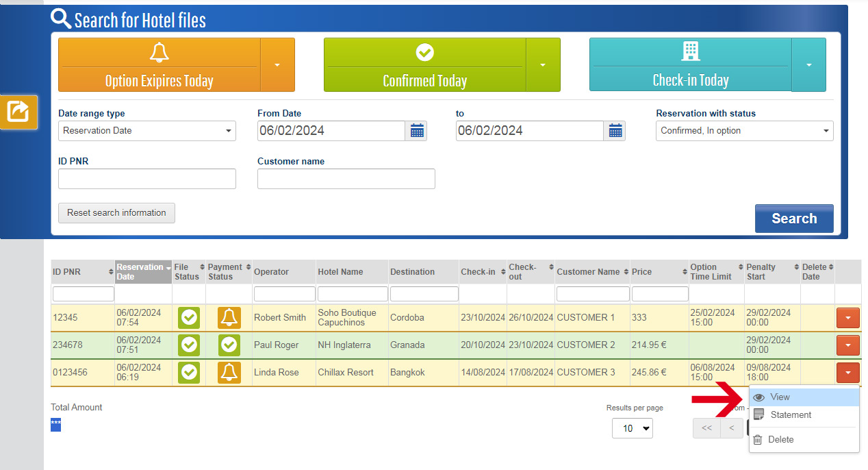The height and width of the screenshot is (470, 868).
Task: Select View from the context menu
Action: point(780,397)
